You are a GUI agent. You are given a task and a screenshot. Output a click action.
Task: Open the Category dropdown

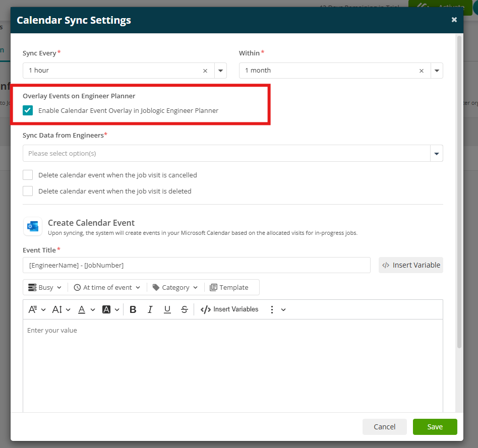click(175, 287)
